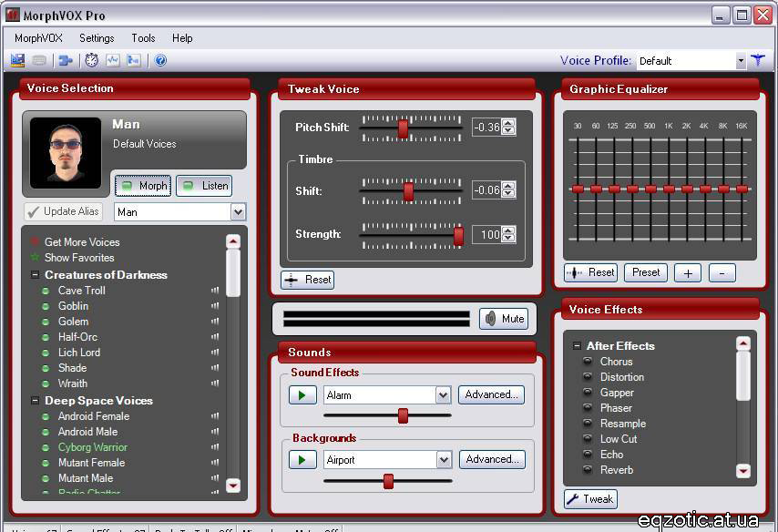Click the signal bars icon beside Lich Lord
This screenshot has width=778, height=532.
(x=215, y=353)
